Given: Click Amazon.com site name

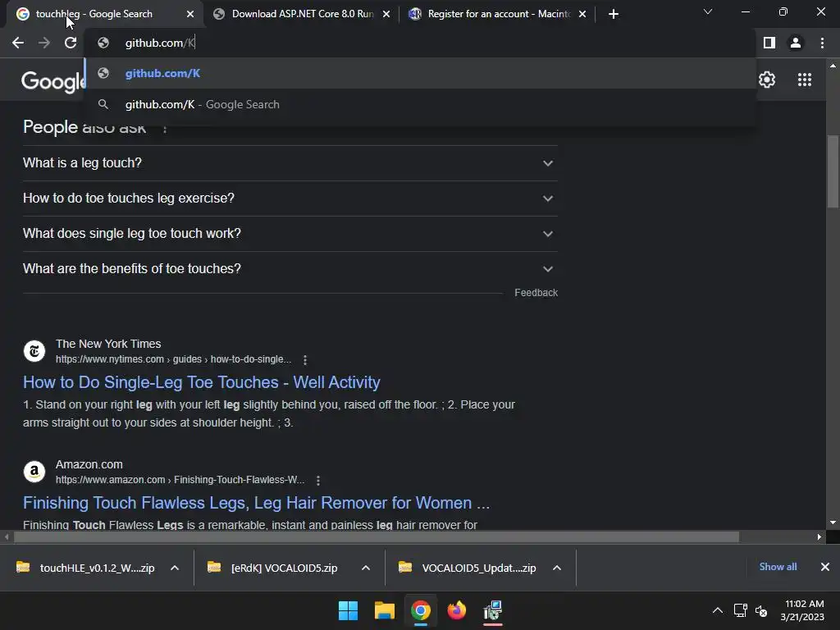Looking at the screenshot, I should tap(89, 464).
